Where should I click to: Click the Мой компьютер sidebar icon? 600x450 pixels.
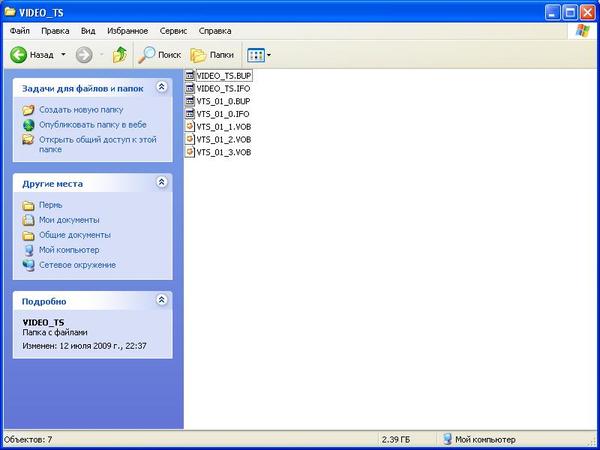tap(28, 250)
